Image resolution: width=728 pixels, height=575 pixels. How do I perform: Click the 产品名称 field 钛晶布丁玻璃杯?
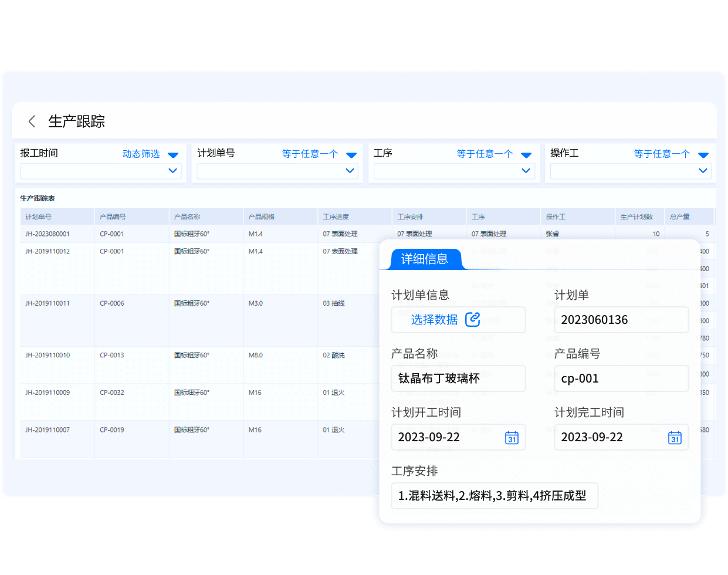pos(458,378)
